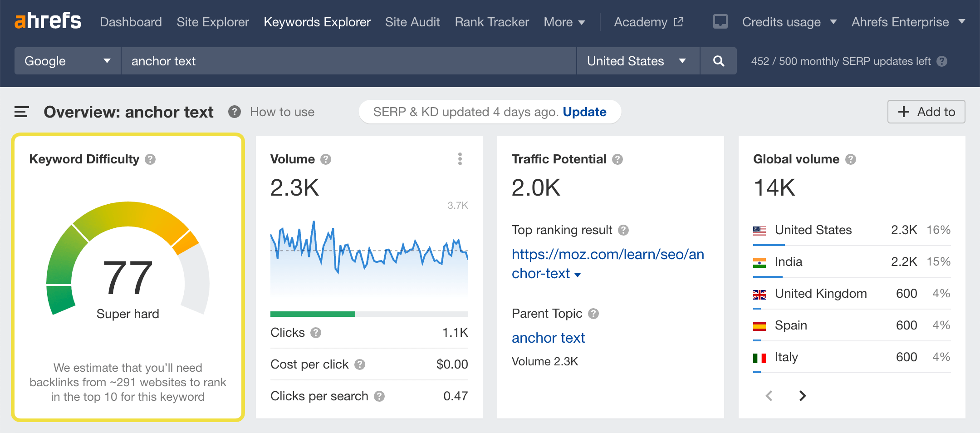Screen dimensions: 980x433
Task: Open the More menu
Action: coord(564,21)
